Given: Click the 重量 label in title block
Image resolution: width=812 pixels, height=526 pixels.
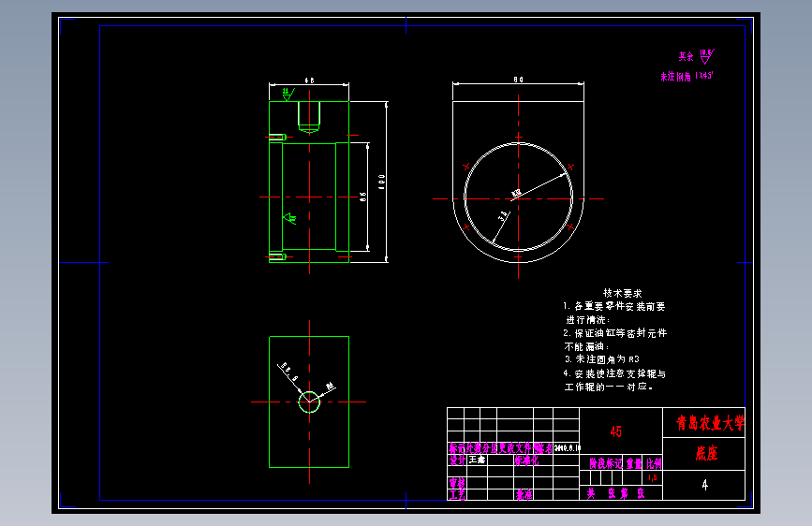Looking at the screenshot, I should pos(634,463).
